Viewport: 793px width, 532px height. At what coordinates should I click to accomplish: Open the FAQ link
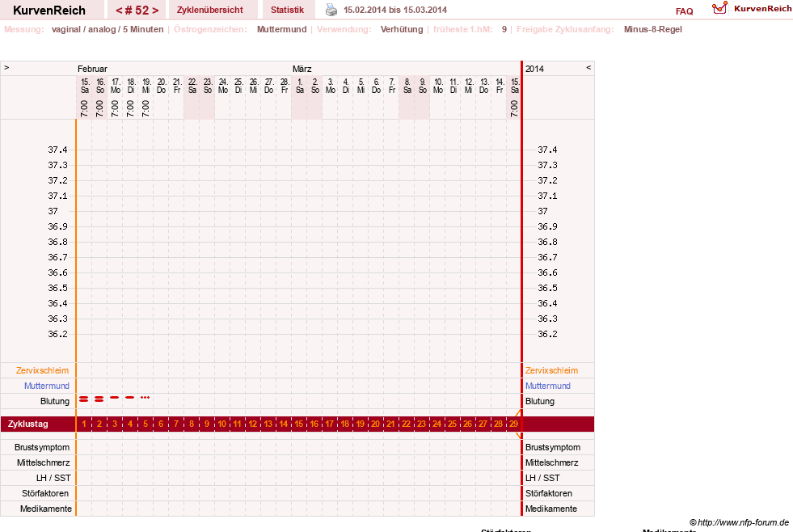coord(684,11)
